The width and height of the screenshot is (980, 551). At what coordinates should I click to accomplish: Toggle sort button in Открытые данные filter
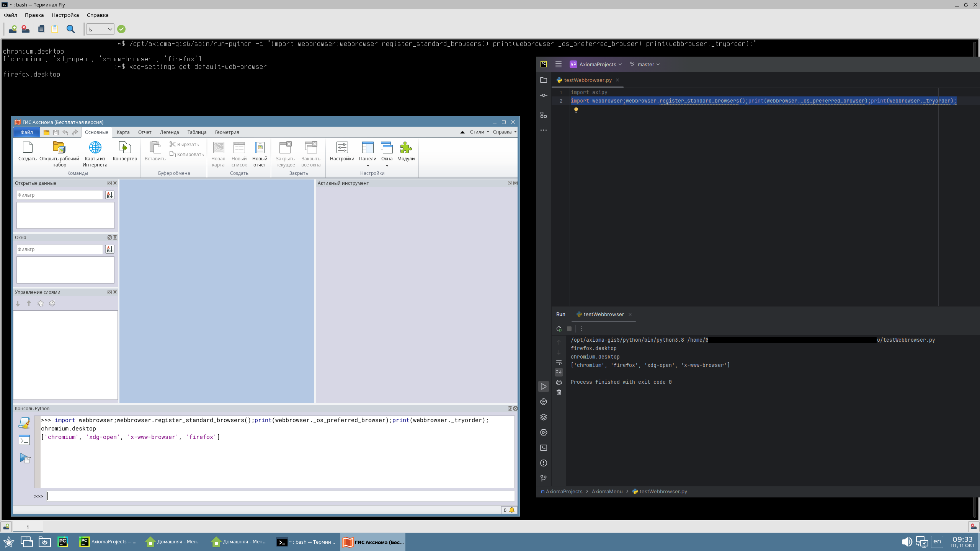click(x=109, y=195)
